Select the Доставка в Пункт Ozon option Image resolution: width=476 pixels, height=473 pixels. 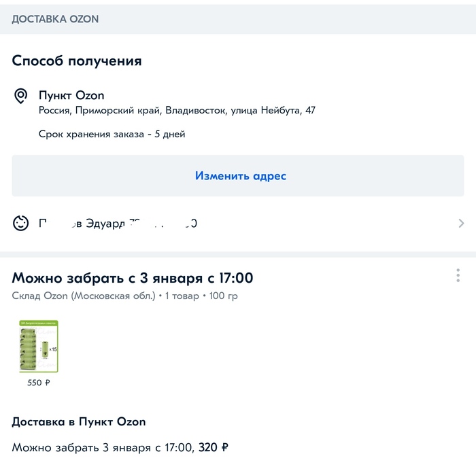coord(79,422)
